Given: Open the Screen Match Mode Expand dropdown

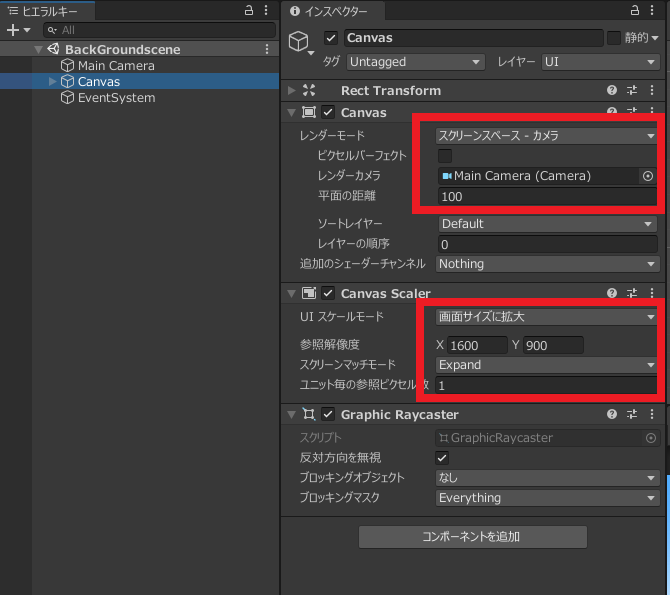Looking at the screenshot, I should (547, 365).
